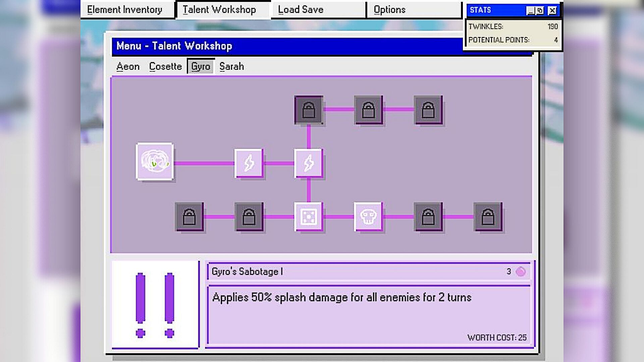The image size is (644, 362).
Task: Click the bottom-left locked talent node
Action: click(x=189, y=217)
